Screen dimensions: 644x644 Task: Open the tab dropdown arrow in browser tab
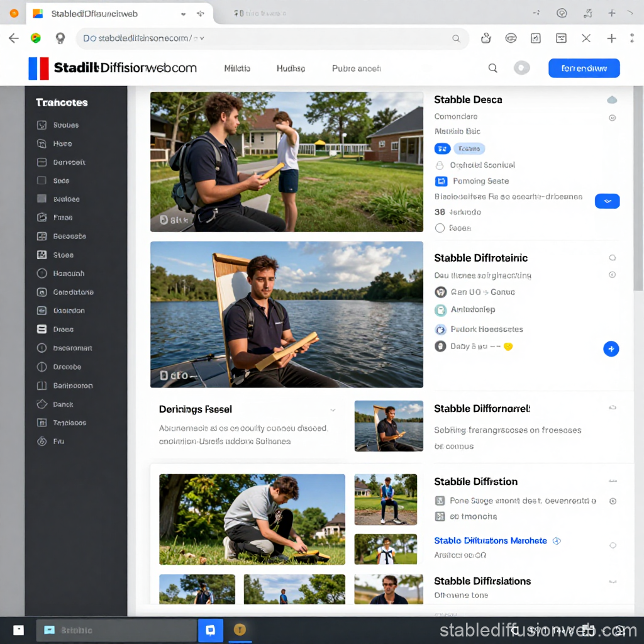(183, 13)
